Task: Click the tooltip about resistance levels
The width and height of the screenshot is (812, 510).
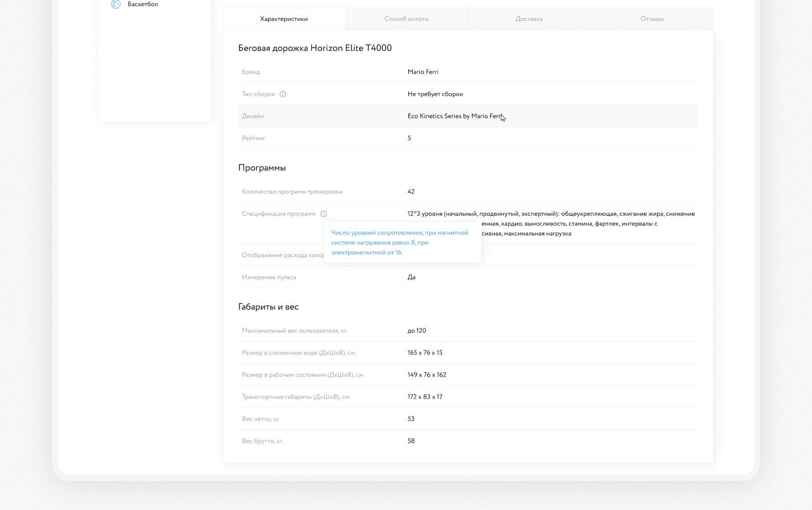Action: click(400, 243)
